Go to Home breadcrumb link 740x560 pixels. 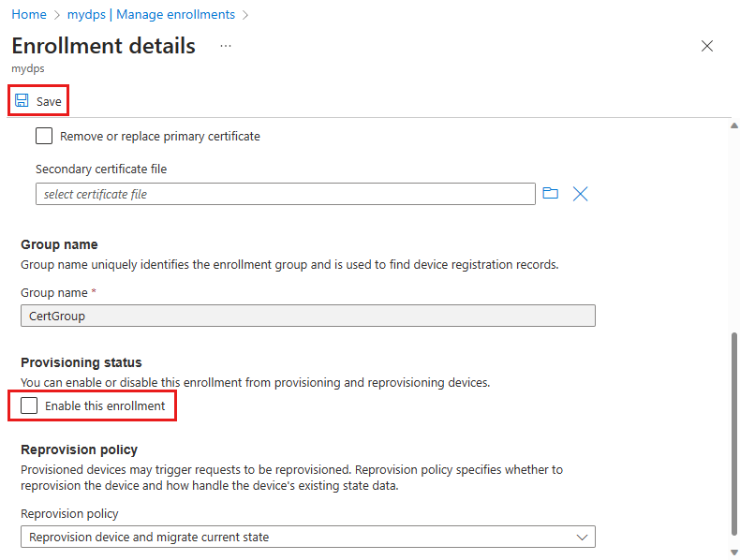(x=29, y=14)
